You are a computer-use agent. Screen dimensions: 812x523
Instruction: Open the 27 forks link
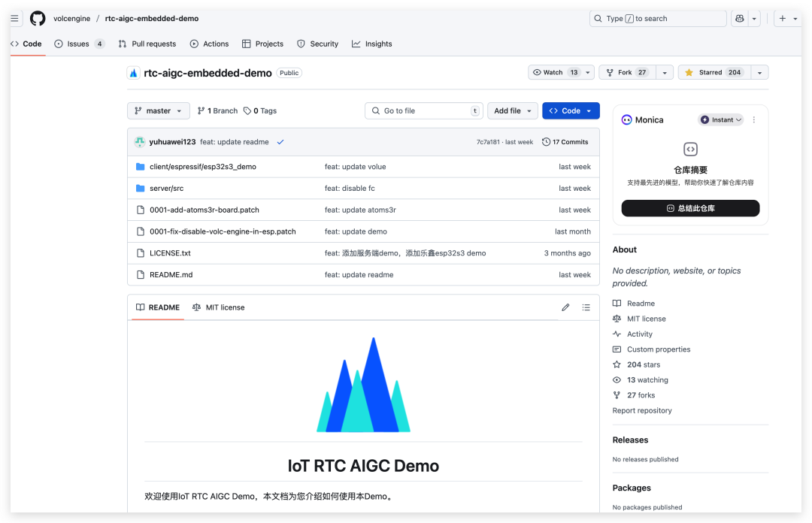(x=641, y=395)
